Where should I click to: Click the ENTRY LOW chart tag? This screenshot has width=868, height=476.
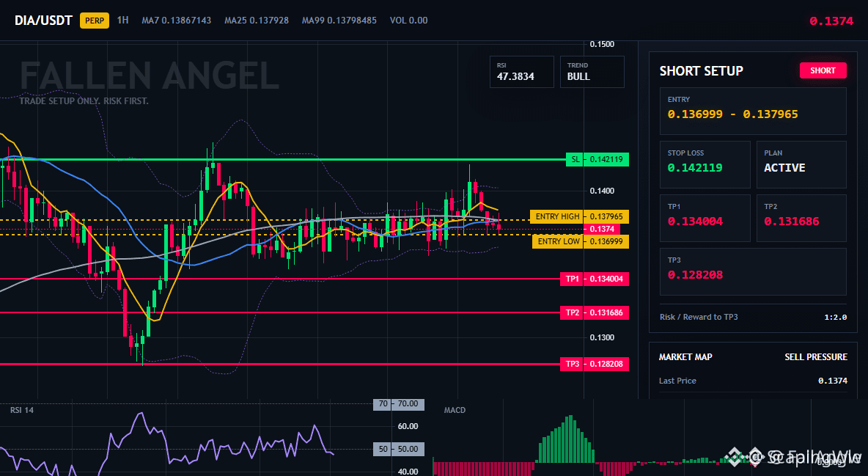(x=580, y=241)
